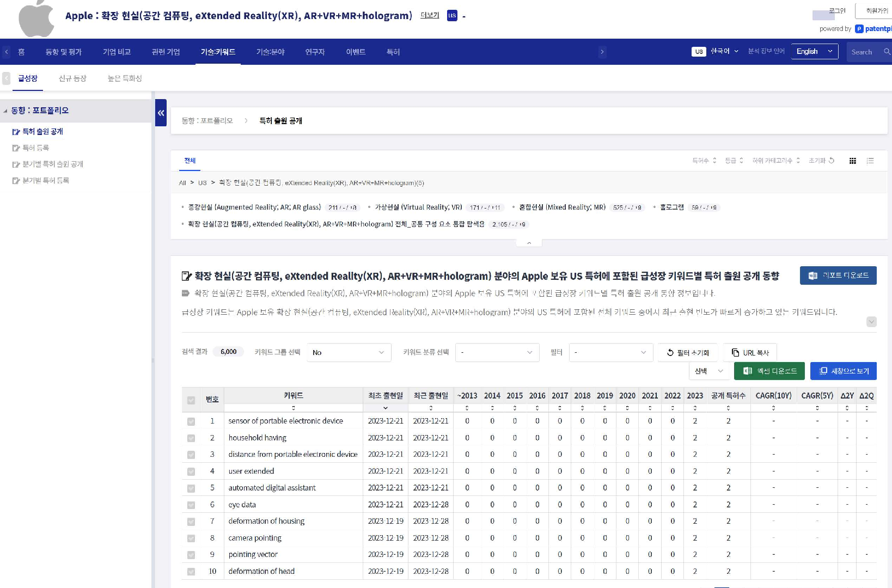Sort by 특허수 control

click(704, 161)
